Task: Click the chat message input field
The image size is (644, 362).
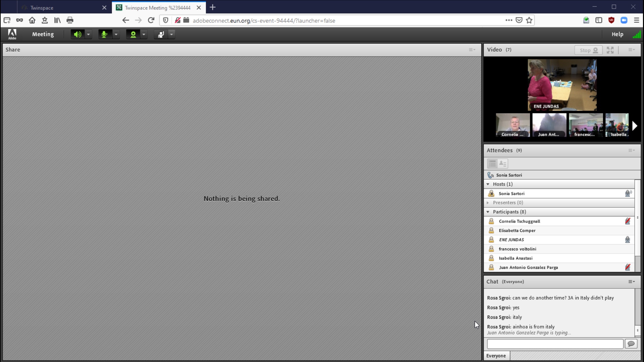Action: tap(555, 344)
